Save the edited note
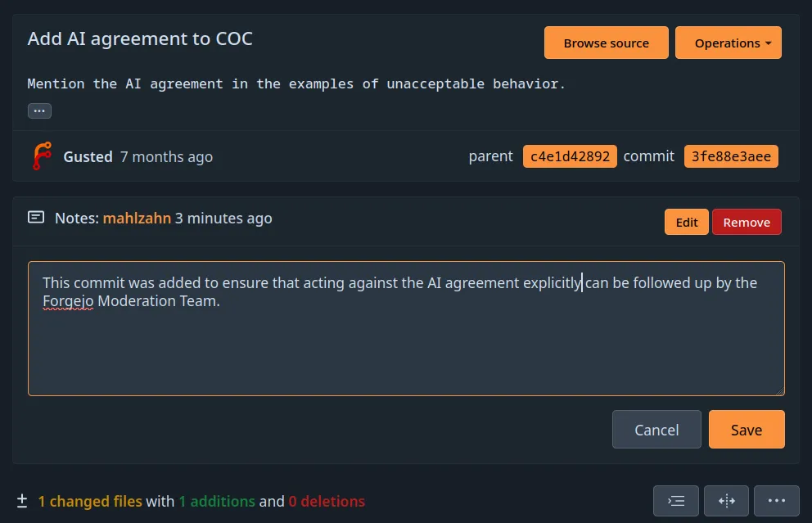Viewport: 812px width, 523px height. click(x=746, y=429)
